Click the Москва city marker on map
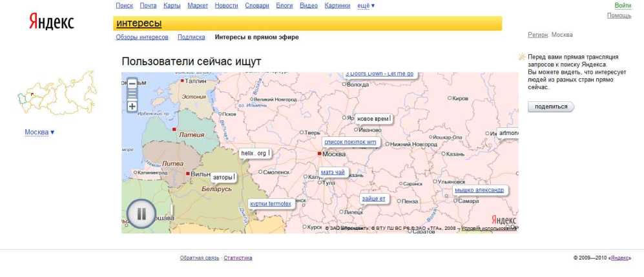Viewport: 644px width, 277px height. [319, 154]
